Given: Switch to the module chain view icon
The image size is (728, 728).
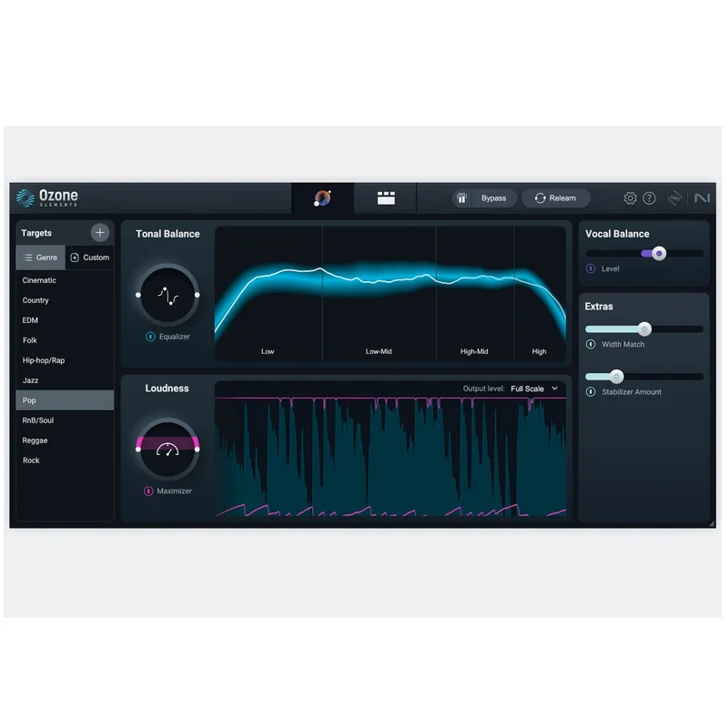Looking at the screenshot, I should [386, 198].
